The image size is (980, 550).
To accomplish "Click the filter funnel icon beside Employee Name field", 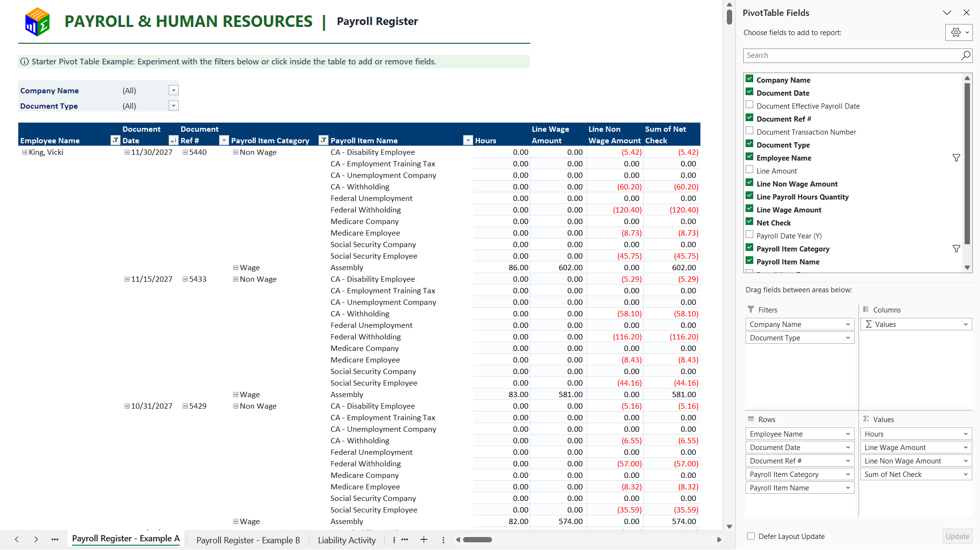I will coord(956,158).
